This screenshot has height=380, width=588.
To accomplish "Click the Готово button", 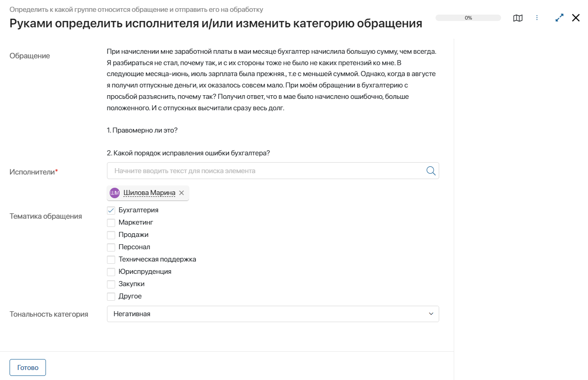I will coord(27,367).
